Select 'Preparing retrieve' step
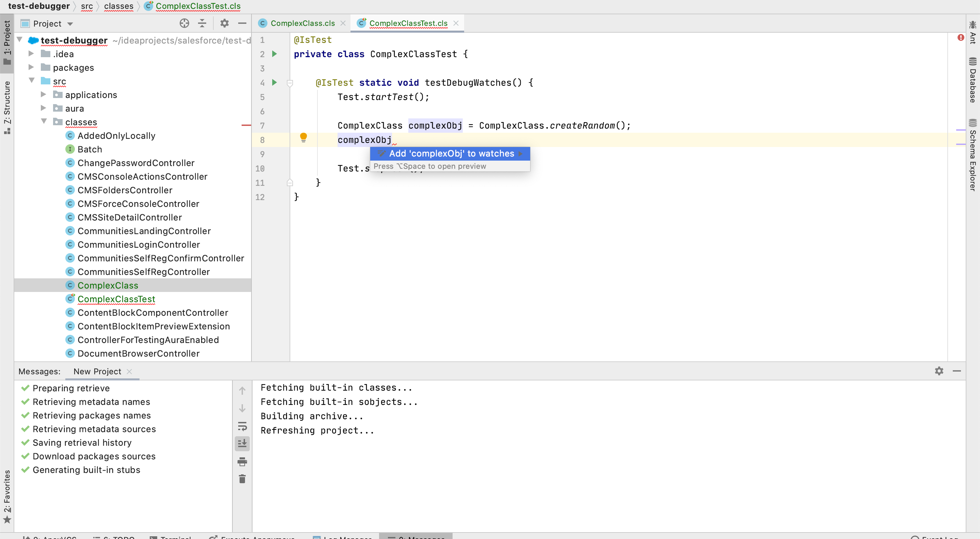Viewport: 980px width, 539px height. click(71, 388)
